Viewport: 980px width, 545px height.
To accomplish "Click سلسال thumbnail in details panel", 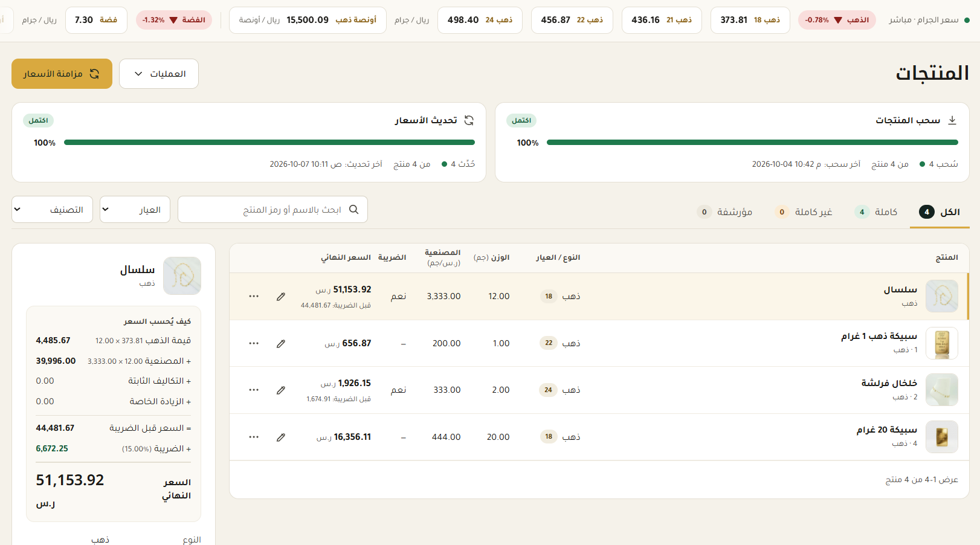I will (182, 276).
